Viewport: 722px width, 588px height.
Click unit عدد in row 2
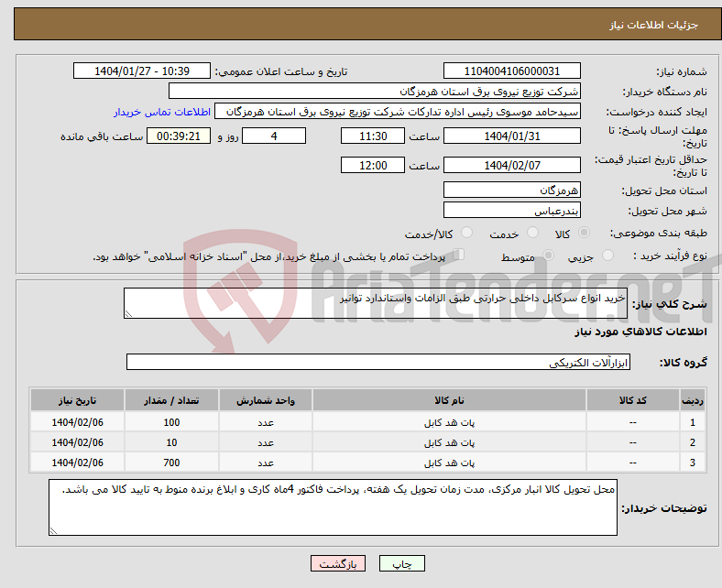[266, 443]
